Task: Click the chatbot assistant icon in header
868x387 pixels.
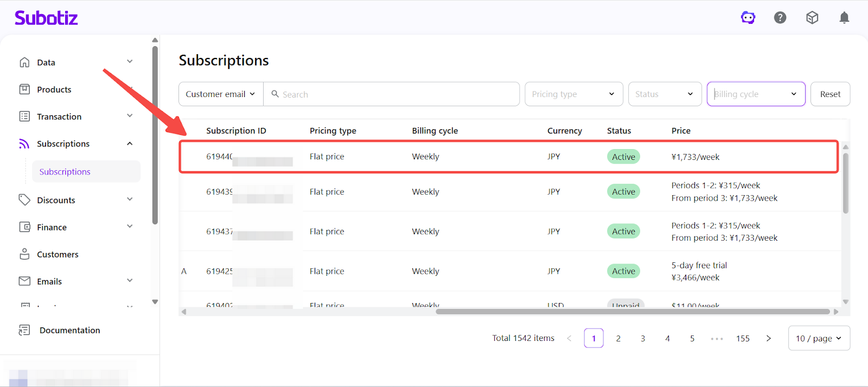Action: click(x=748, y=18)
